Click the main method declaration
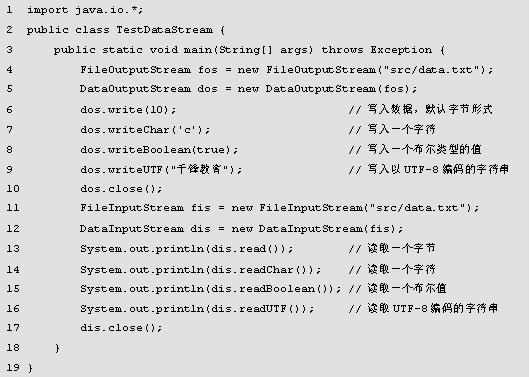Viewport: 530px width, 377px height. 249,50
